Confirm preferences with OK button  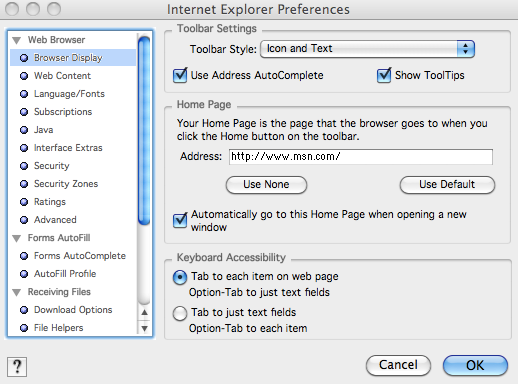click(x=475, y=365)
